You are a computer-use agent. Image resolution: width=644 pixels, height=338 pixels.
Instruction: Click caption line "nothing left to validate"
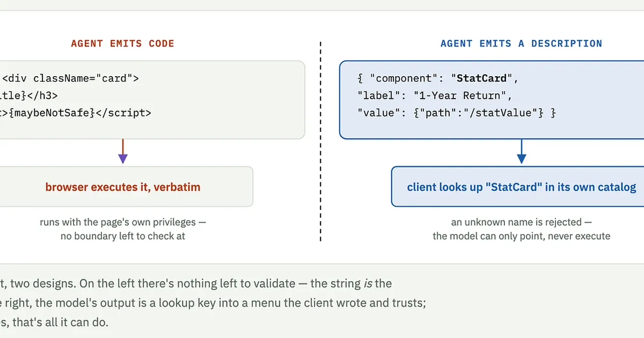pos(196,283)
